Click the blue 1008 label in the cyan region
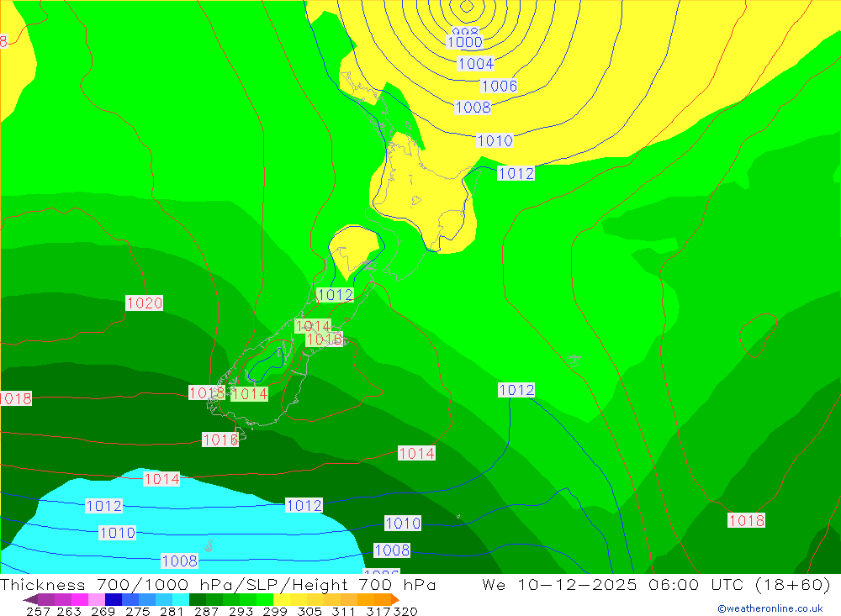Screen dimensions: 841x616 [180, 561]
